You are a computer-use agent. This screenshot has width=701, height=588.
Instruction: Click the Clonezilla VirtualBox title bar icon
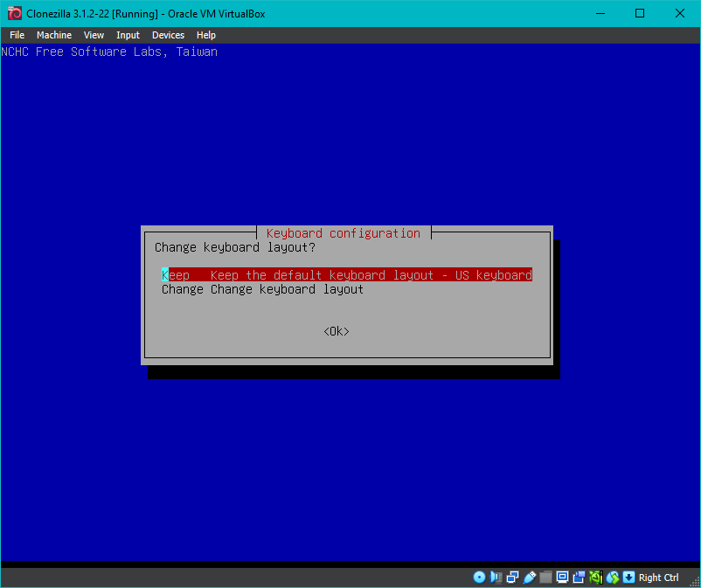[13, 13]
